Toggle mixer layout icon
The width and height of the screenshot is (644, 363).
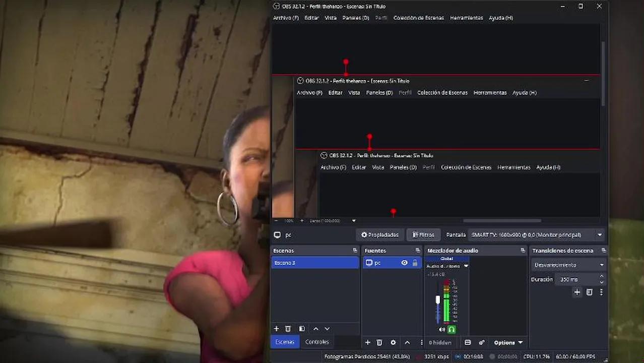coord(468,343)
